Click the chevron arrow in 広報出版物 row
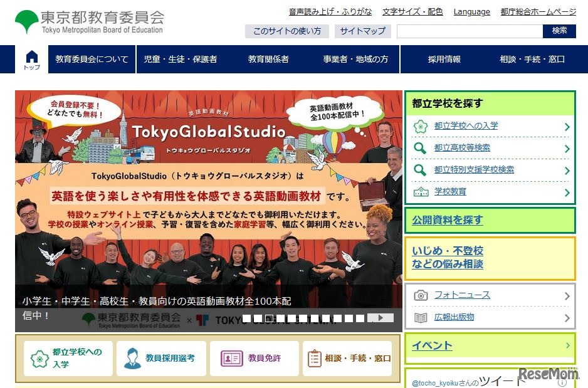This screenshot has width=588, height=388. pos(567,318)
